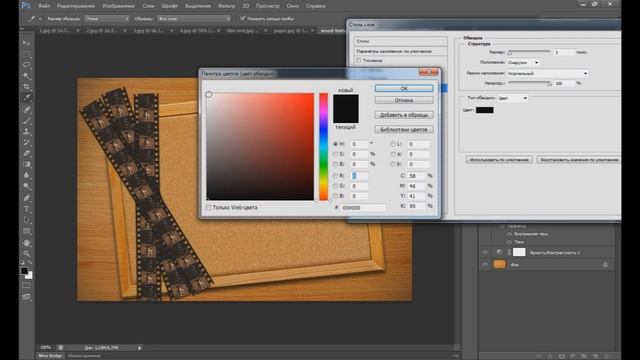Image resolution: width=640 pixels, height=360 pixels.
Task: Click Восстановить значения по умолчанию button
Action: click(579, 160)
